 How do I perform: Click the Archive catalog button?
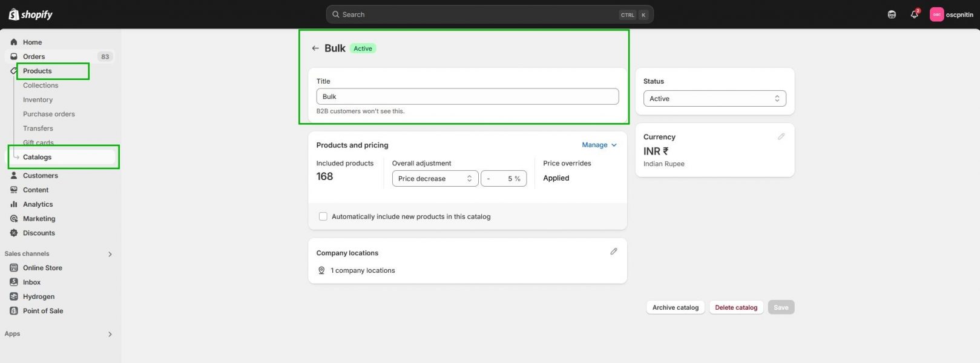(675, 307)
